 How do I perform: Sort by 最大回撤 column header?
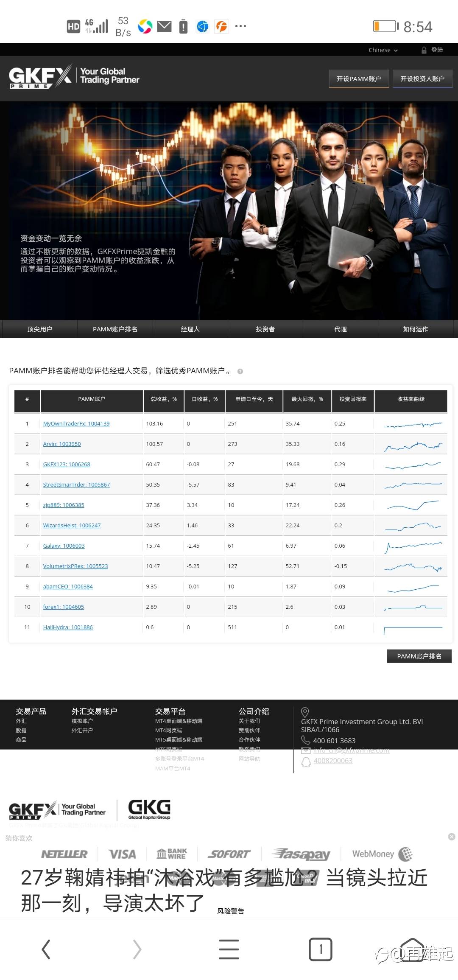pos(307,401)
